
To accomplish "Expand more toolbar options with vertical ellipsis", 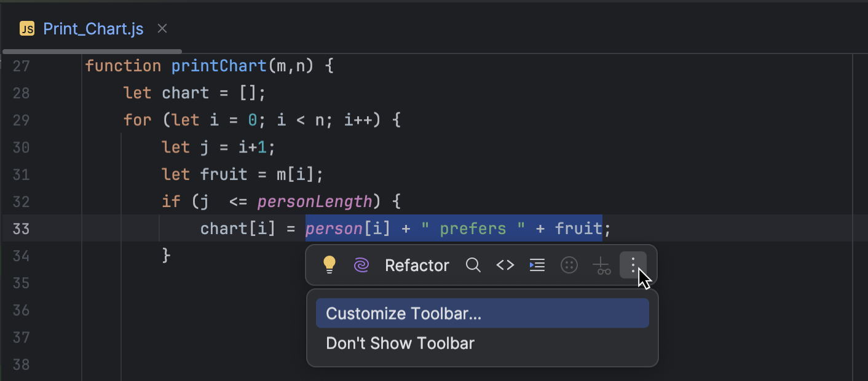I will [633, 265].
